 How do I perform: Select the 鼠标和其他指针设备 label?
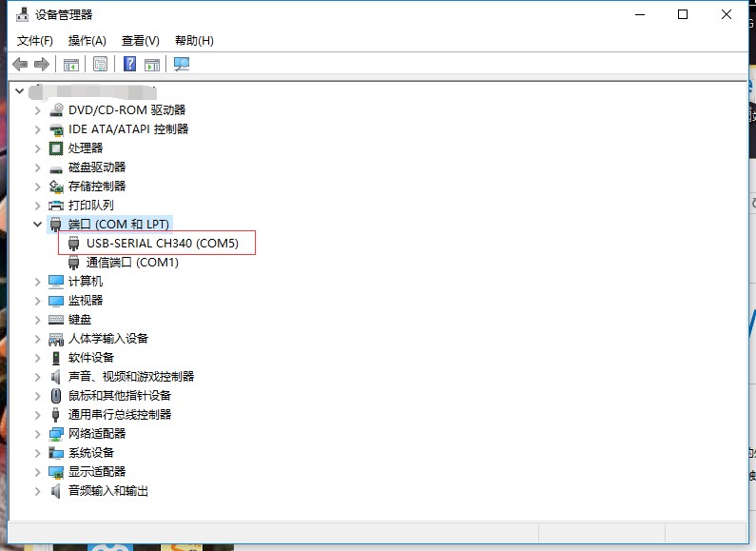pyautogui.click(x=120, y=396)
